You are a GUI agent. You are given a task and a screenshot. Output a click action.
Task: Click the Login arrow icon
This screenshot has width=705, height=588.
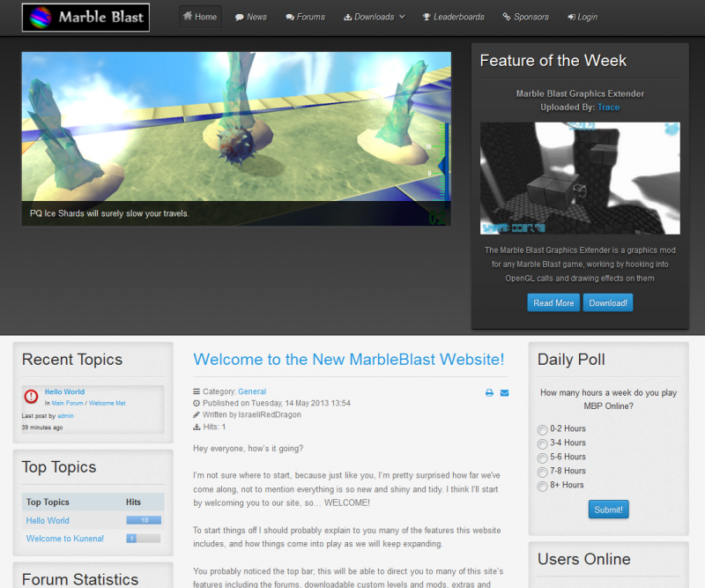[571, 17]
